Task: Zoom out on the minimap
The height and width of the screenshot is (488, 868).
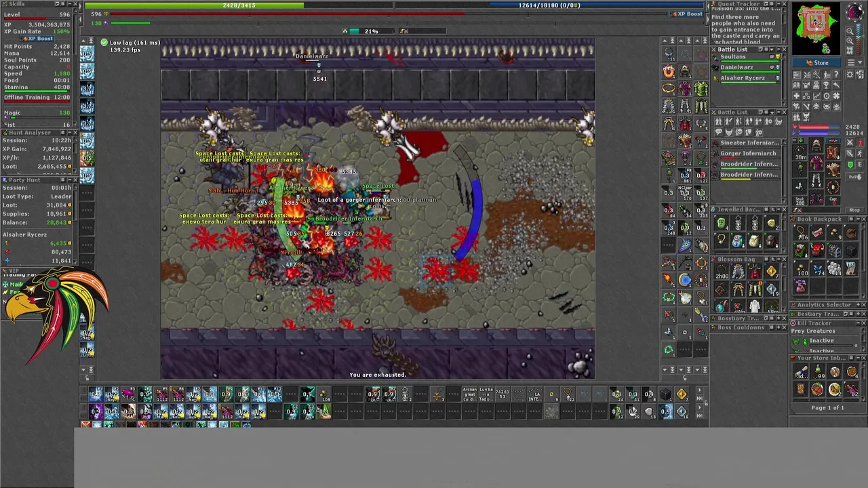Action: click(850, 30)
